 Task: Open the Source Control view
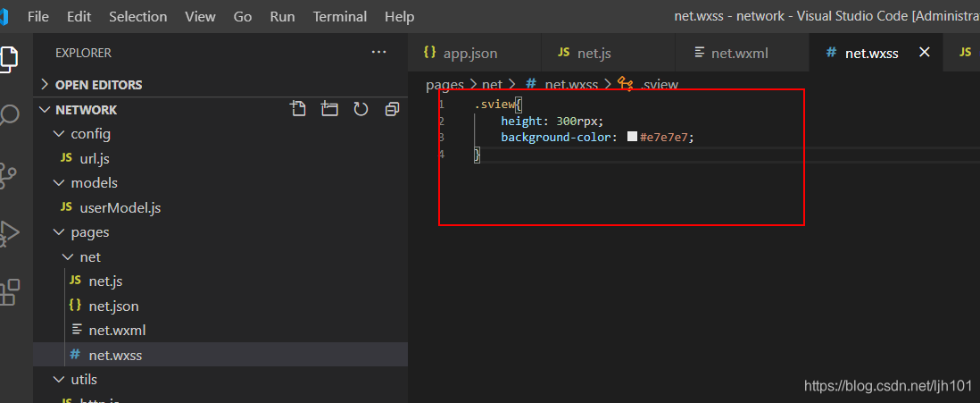click(x=7, y=175)
